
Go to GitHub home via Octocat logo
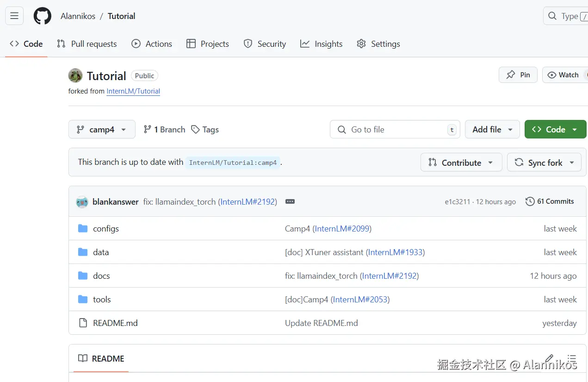pyautogui.click(x=43, y=16)
